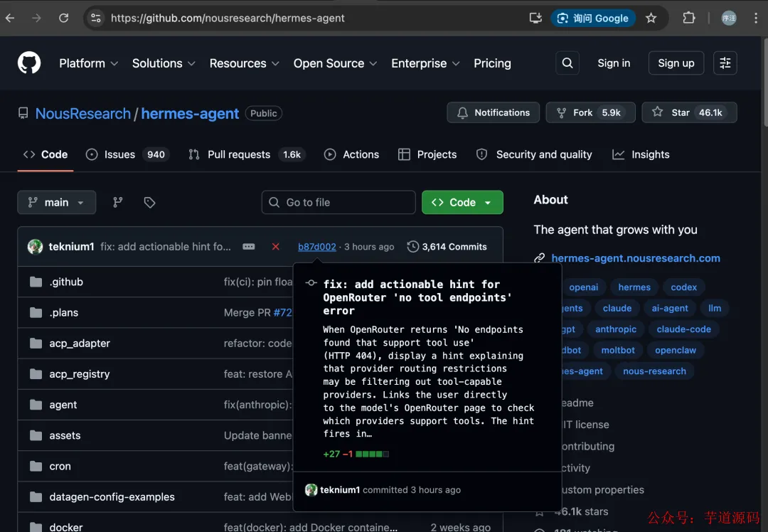Open the assets folder

(x=65, y=435)
